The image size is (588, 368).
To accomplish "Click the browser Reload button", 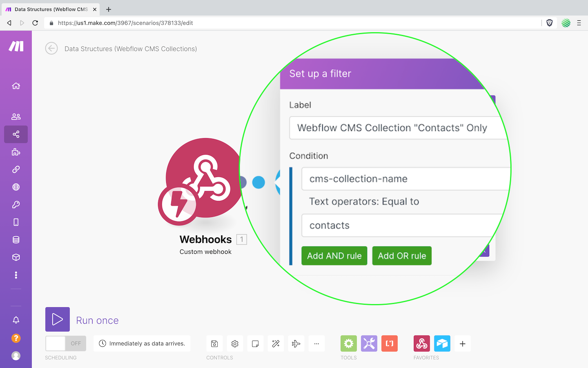I will (x=35, y=23).
